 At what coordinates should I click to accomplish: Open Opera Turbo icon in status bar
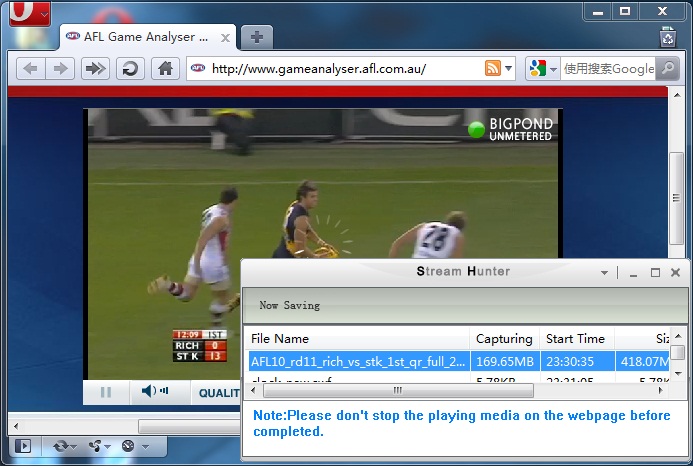coord(128,446)
